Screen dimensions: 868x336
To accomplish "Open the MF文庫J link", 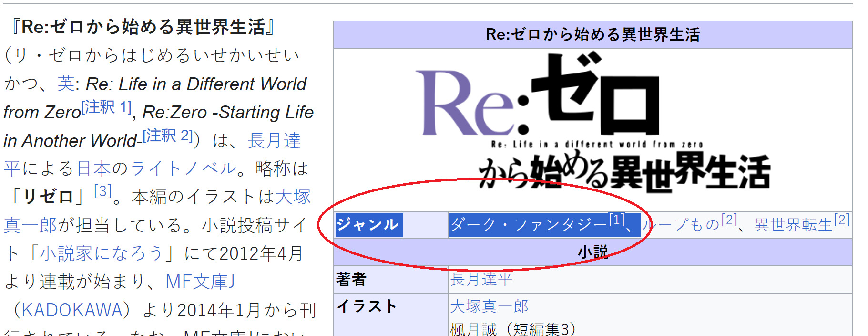I will (x=200, y=282).
